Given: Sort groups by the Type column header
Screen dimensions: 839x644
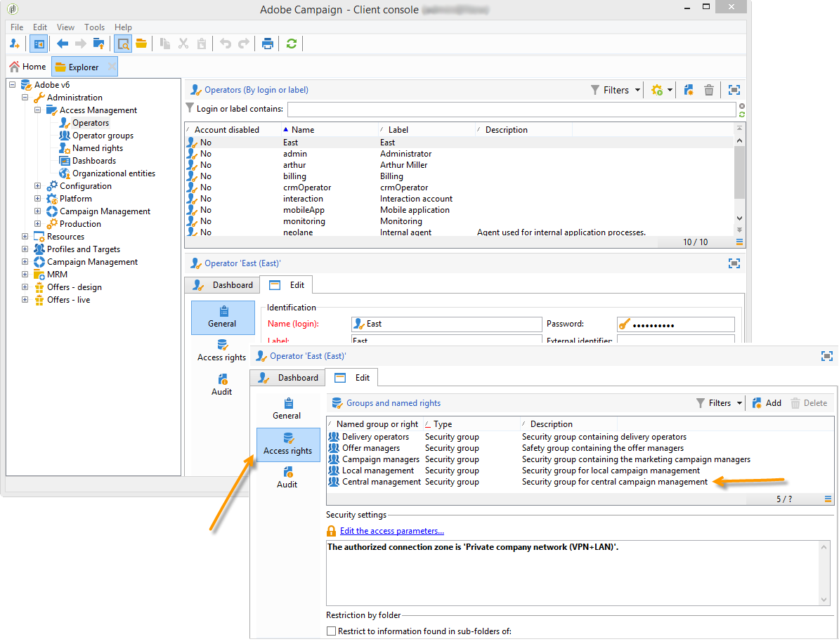Looking at the screenshot, I should click(x=471, y=424).
